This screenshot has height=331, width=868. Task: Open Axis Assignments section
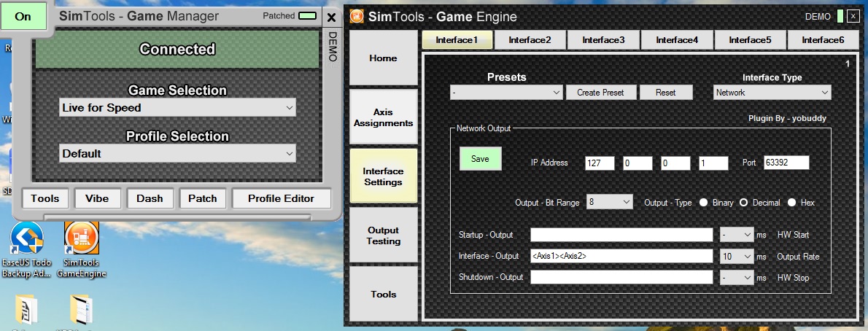click(x=383, y=117)
